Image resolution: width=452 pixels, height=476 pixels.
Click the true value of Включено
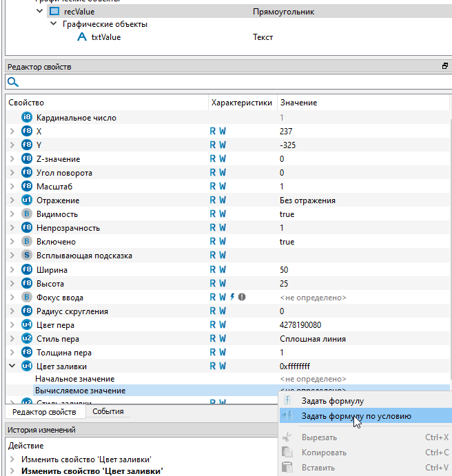[x=287, y=242]
